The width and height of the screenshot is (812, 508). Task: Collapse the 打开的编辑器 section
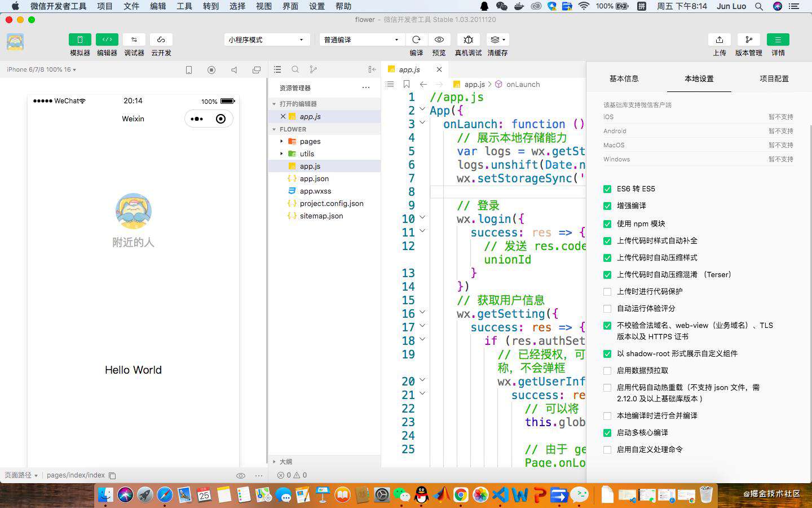tap(274, 104)
